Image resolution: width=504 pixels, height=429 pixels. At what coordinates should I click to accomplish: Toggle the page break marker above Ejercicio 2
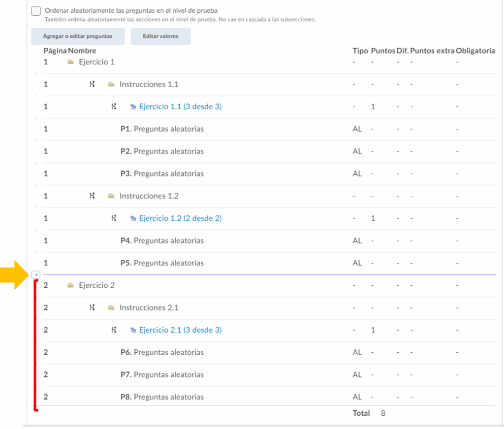tap(36, 274)
